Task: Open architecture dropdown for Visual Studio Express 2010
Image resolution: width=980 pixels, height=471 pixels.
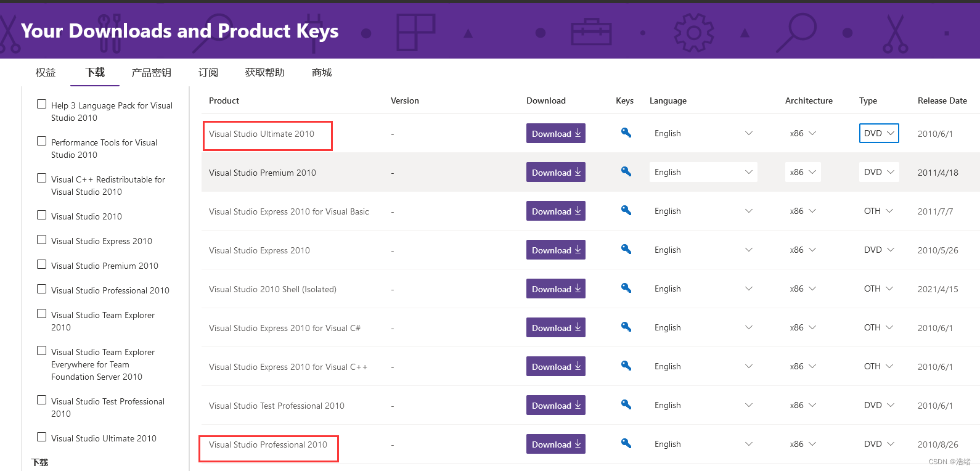Action: coord(802,250)
